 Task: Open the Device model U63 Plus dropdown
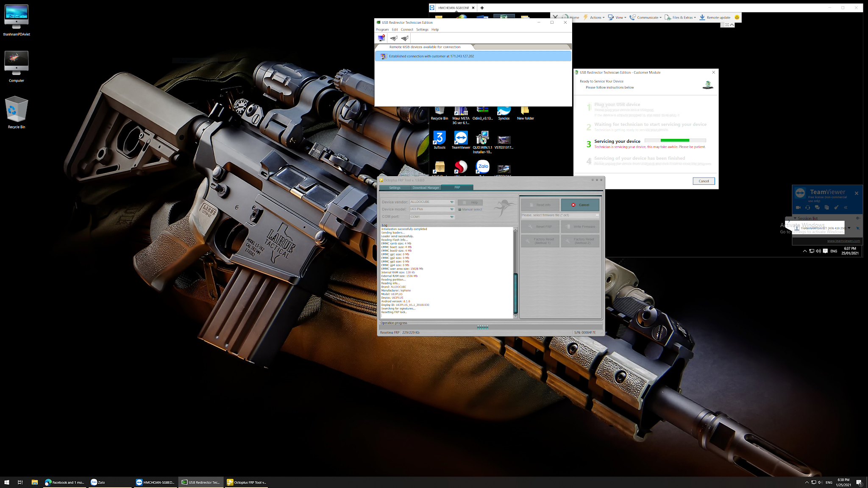pyautogui.click(x=452, y=209)
